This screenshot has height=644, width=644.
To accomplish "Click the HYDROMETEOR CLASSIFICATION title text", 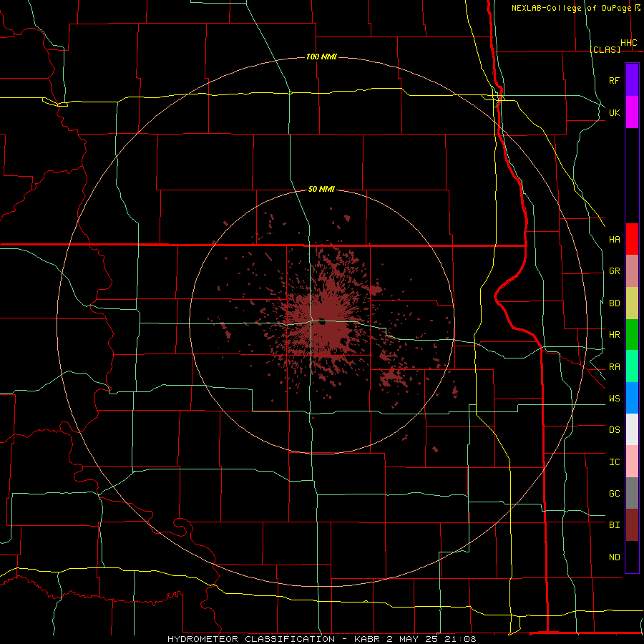I will [x=251, y=639].
